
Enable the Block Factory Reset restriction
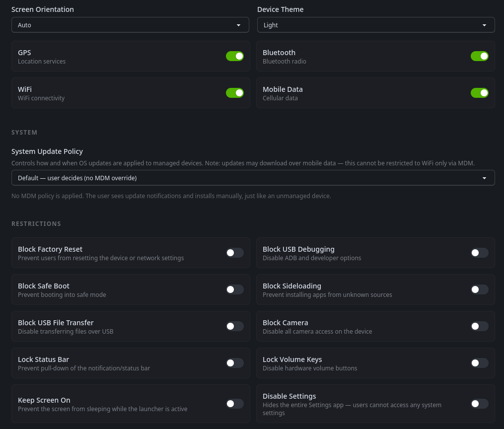click(234, 253)
